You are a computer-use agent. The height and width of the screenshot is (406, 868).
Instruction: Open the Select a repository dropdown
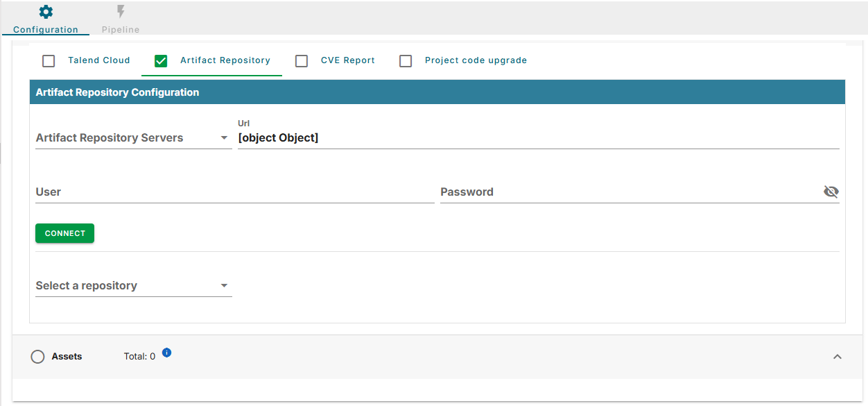(134, 286)
